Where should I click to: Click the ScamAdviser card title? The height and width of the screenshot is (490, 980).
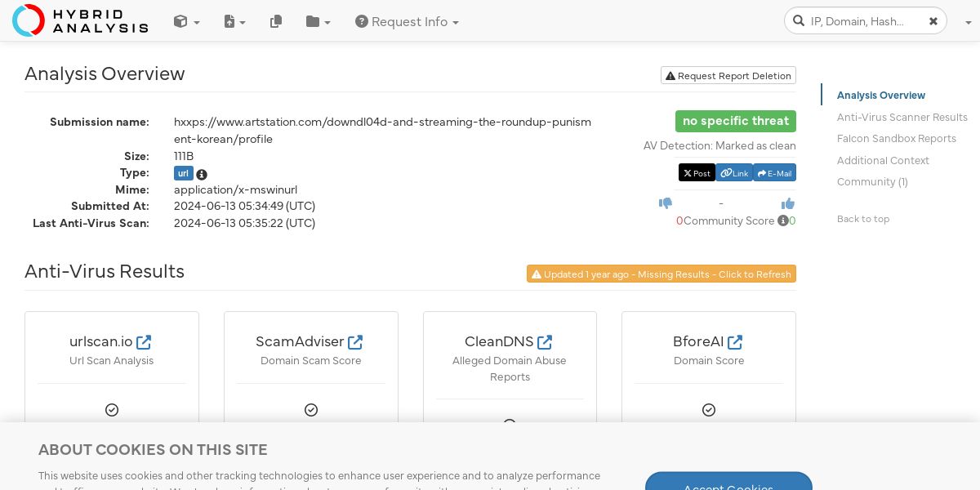tap(300, 341)
